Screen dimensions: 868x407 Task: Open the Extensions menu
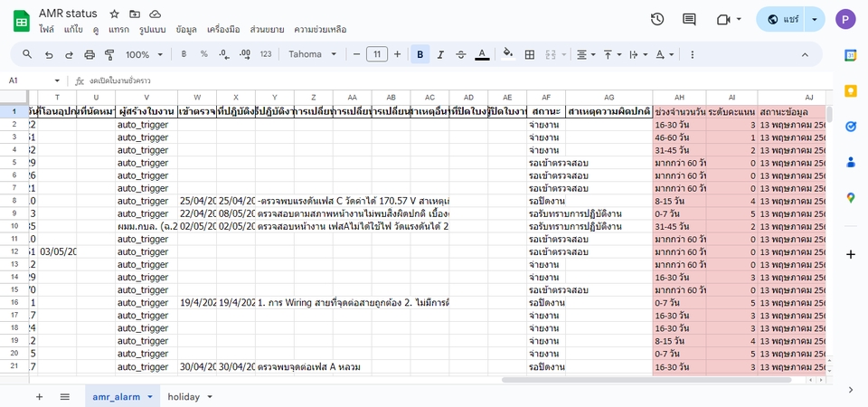(x=268, y=30)
